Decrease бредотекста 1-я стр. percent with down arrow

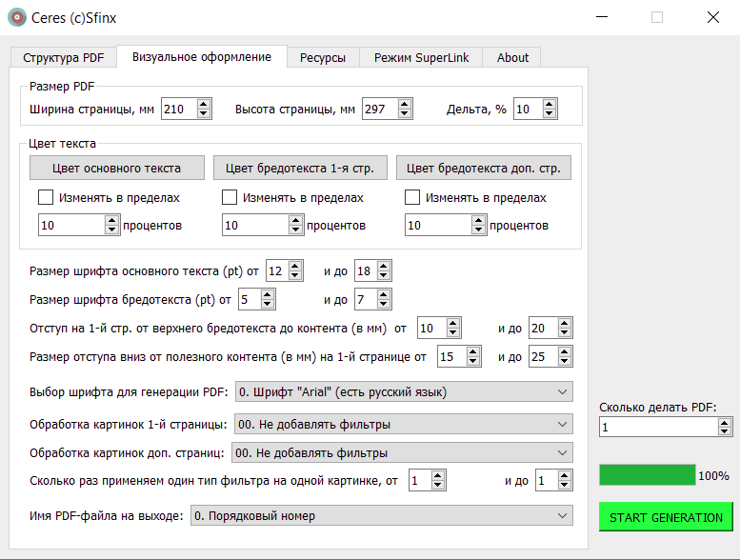(x=296, y=230)
